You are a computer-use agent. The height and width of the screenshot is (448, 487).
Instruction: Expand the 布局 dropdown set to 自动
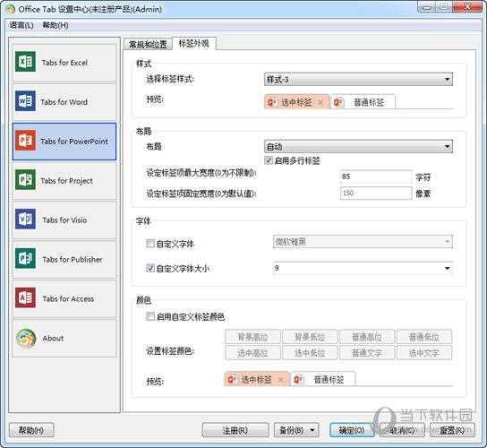pyautogui.click(x=358, y=146)
